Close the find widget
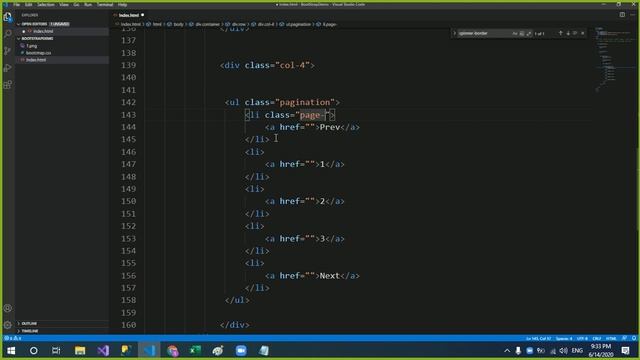Viewport: 640px width, 360px height. click(582, 33)
